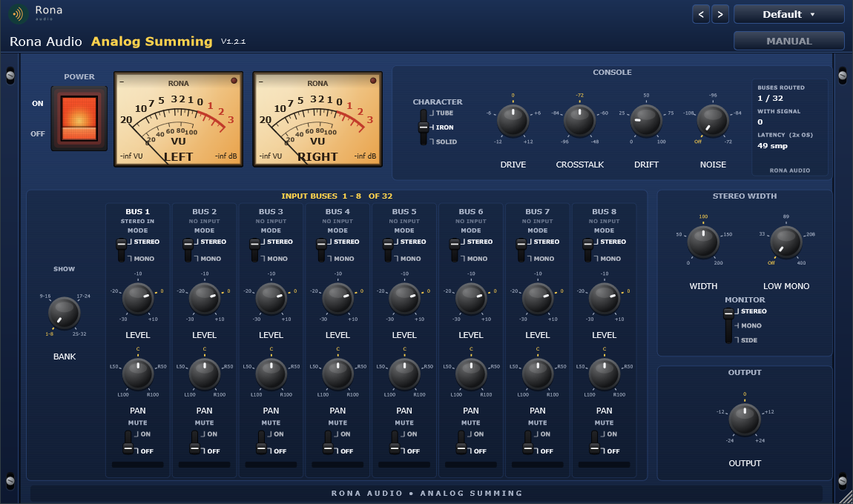The height and width of the screenshot is (504, 853).
Task: Select bank 25-32 on the BANK knob
Action: pyautogui.click(x=79, y=334)
